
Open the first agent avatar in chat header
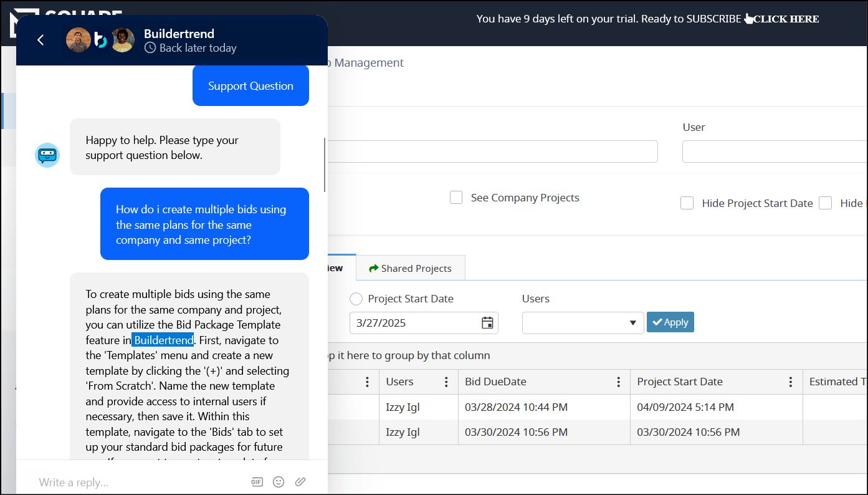[79, 40]
